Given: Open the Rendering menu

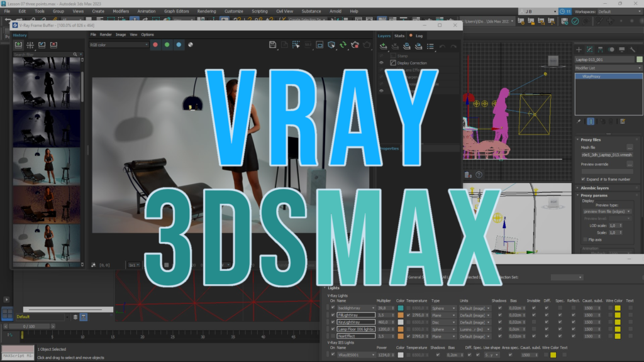Looking at the screenshot, I should (206, 11).
